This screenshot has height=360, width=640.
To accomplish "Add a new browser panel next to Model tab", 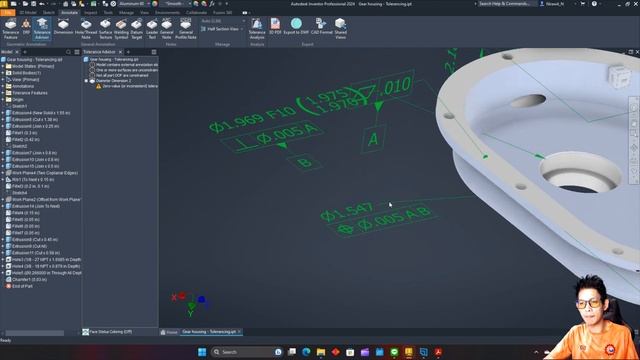I will click(25, 52).
